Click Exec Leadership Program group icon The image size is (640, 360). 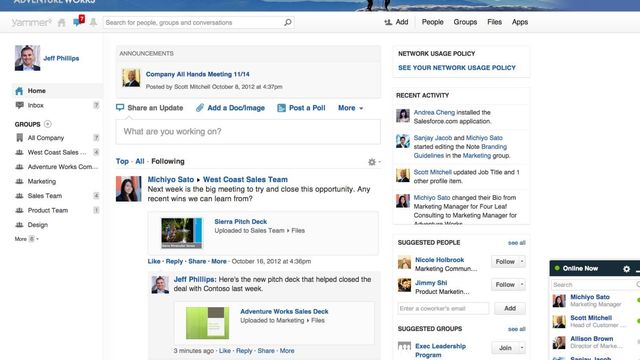404,346
